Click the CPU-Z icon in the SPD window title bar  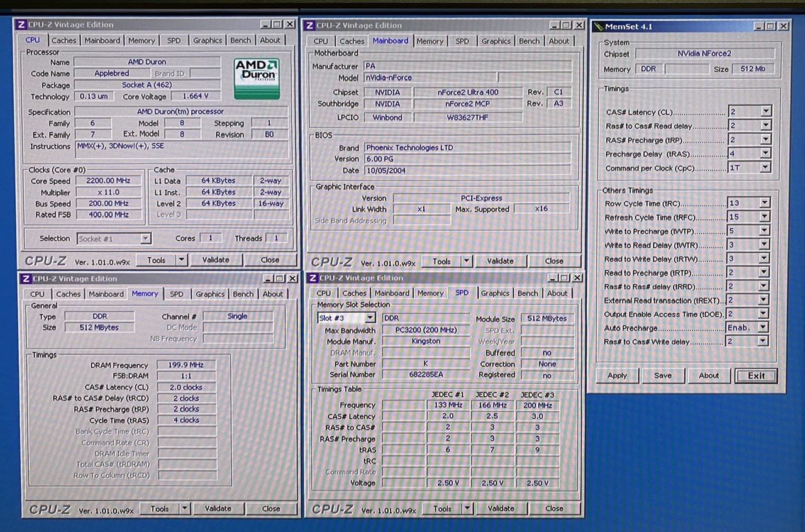[x=312, y=278]
